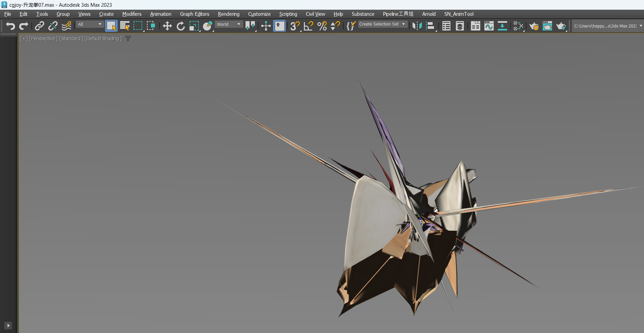644x333 pixels.
Task: Open the Material Editor icon
Action: tap(518, 26)
